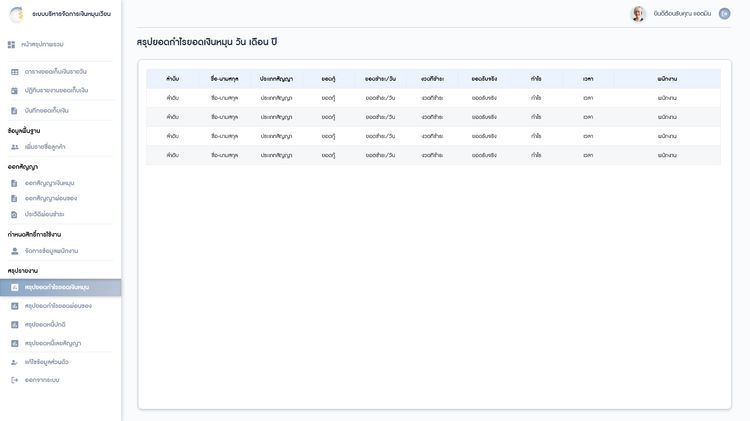Click the round logout icon at top right
This screenshot has width=750, height=421.
pyautogui.click(x=725, y=13)
